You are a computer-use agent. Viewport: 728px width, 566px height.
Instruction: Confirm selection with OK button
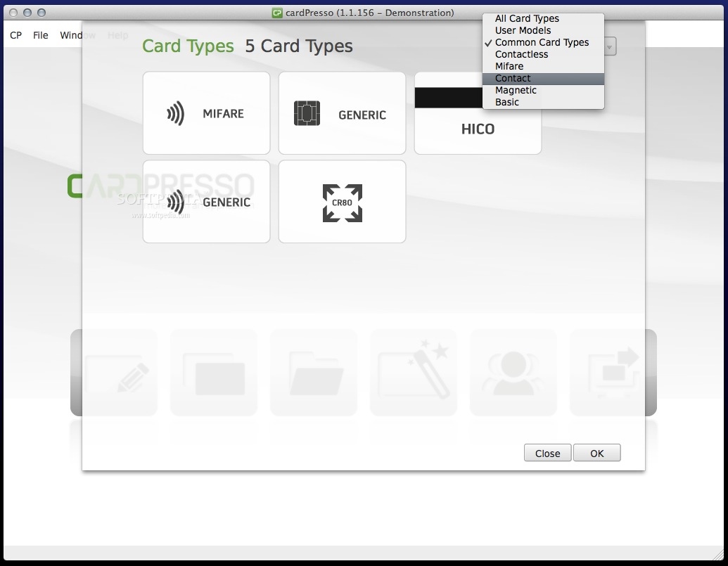coord(597,454)
